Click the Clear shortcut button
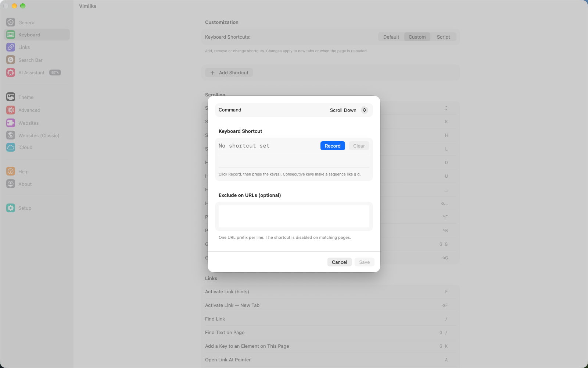The width and height of the screenshot is (588, 368). [359, 146]
